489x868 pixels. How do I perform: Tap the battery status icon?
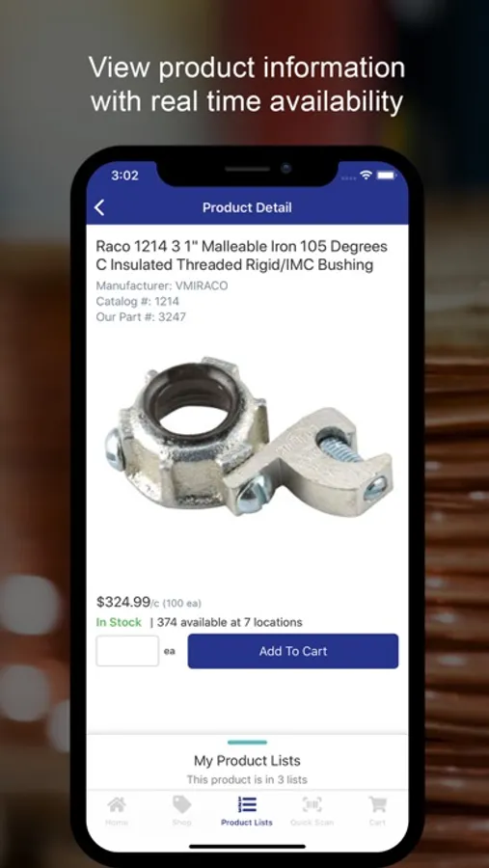(386, 175)
